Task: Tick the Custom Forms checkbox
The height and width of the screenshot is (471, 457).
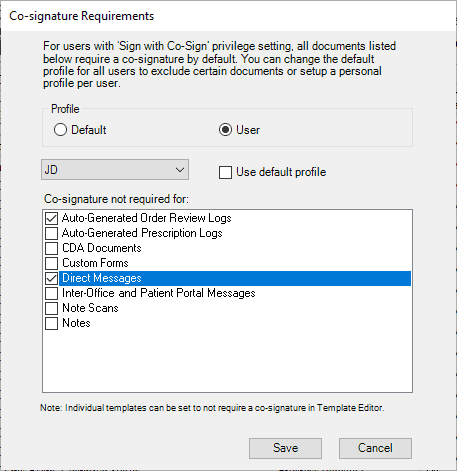Action: [x=51, y=263]
